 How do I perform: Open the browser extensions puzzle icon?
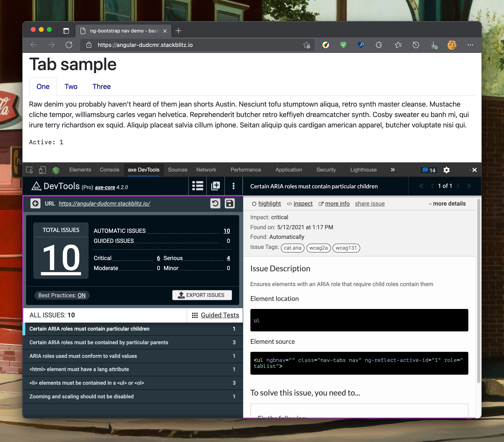pos(379,45)
